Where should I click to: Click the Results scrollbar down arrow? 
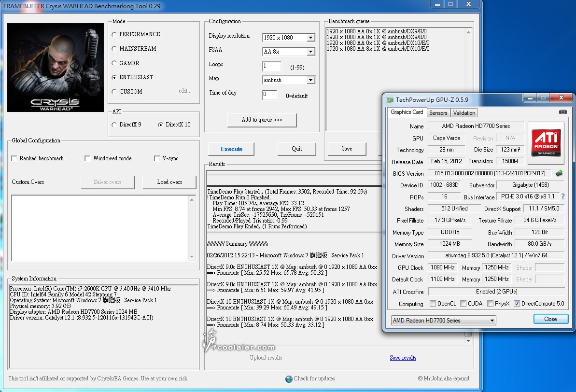point(468,341)
